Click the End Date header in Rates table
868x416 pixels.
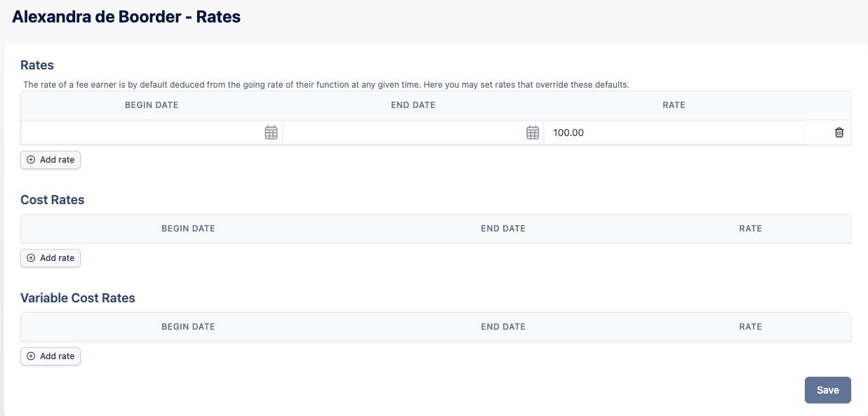tap(413, 105)
